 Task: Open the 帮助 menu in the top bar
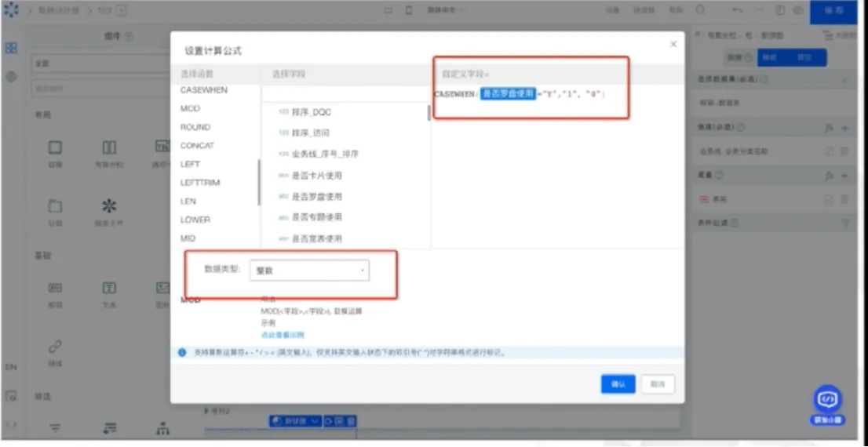point(677,10)
